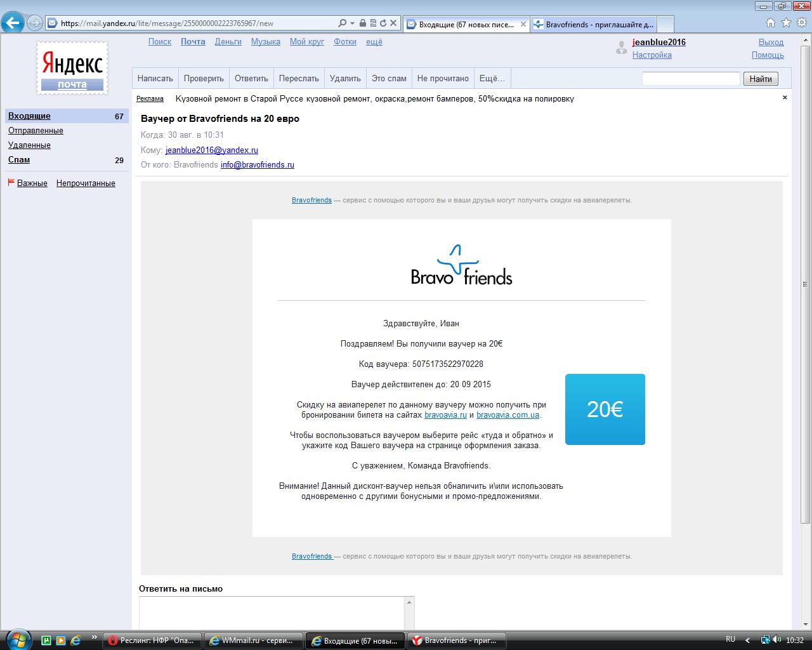The width and height of the screenshot is (812, 650).
Task: Refresh the page with the reload icon
Action: [x=383, y=23]
